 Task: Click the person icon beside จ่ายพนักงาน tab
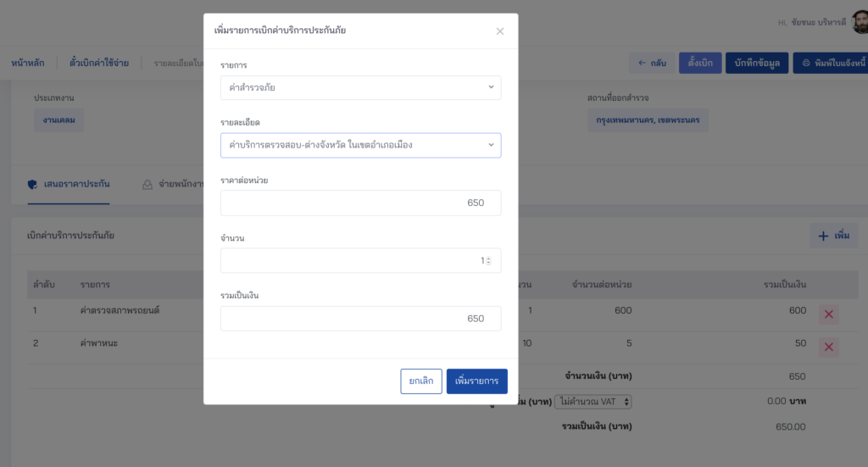point(147,184)
